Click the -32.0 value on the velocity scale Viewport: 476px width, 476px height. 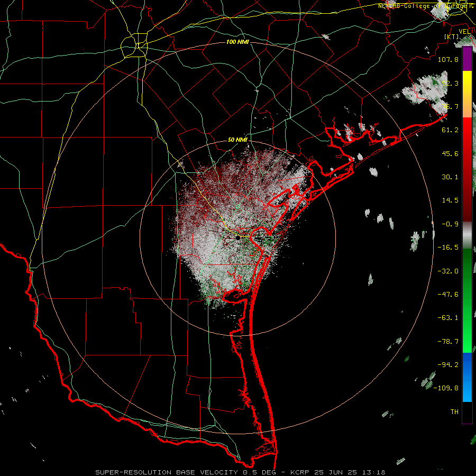pyautogui.click(x=448, y=271)
